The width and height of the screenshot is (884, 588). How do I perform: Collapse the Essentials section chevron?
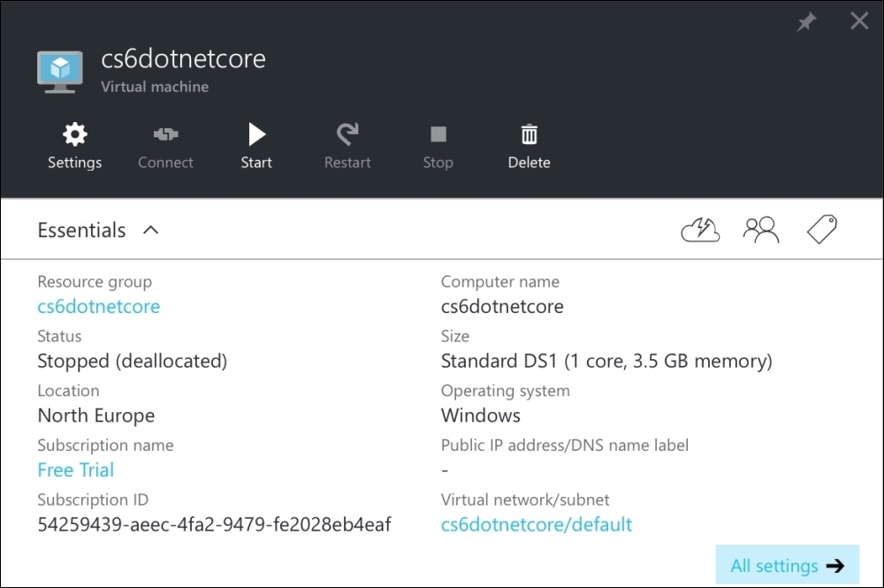tap(150, 230)
